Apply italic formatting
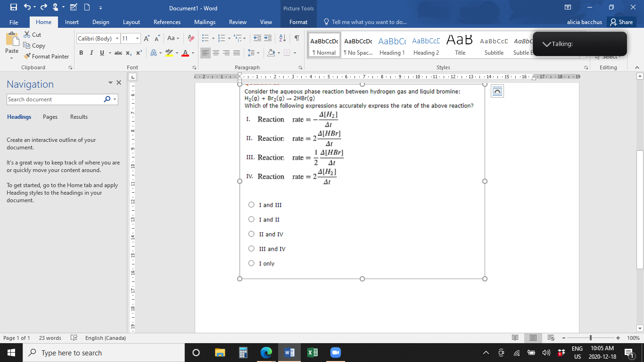The height and width of the screenshot is (362, 644). [x=91, y=53]
